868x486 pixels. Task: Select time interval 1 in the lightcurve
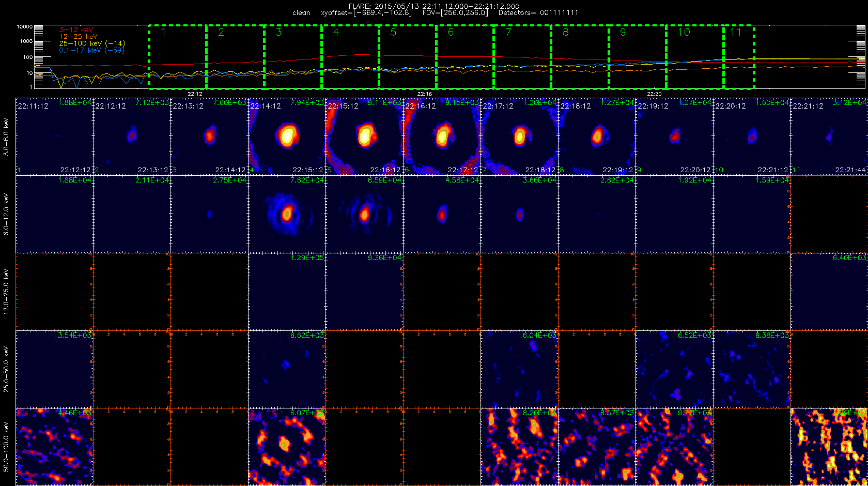[178, 57]
